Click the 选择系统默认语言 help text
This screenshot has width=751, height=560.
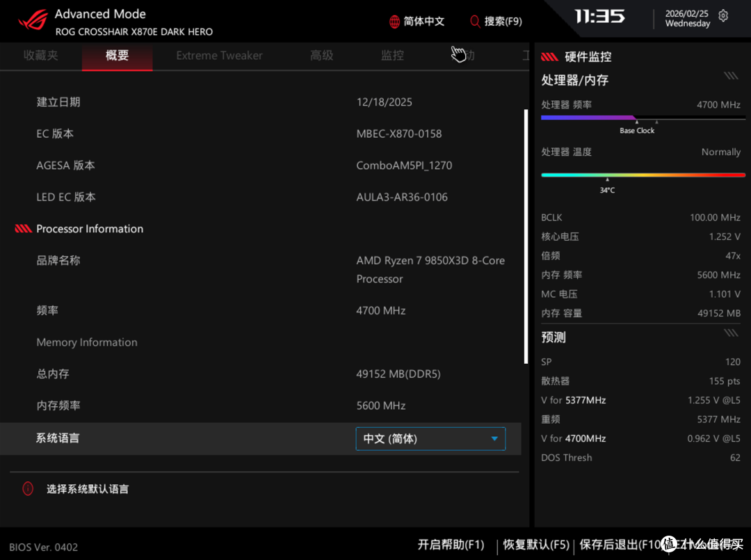click(x=88, y=488)
